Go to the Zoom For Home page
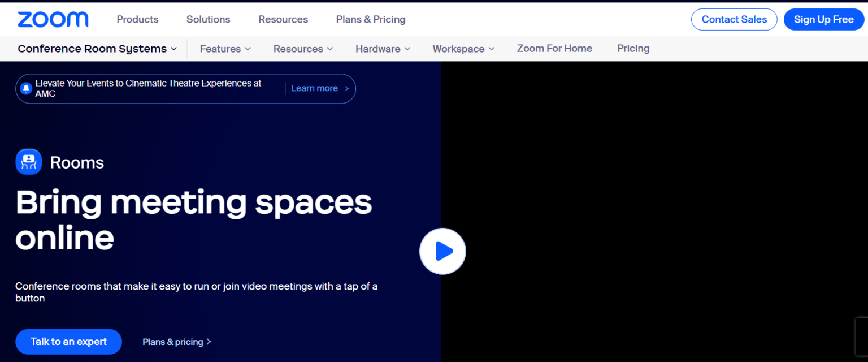This screenshot has width=868, height=362. 554,49
